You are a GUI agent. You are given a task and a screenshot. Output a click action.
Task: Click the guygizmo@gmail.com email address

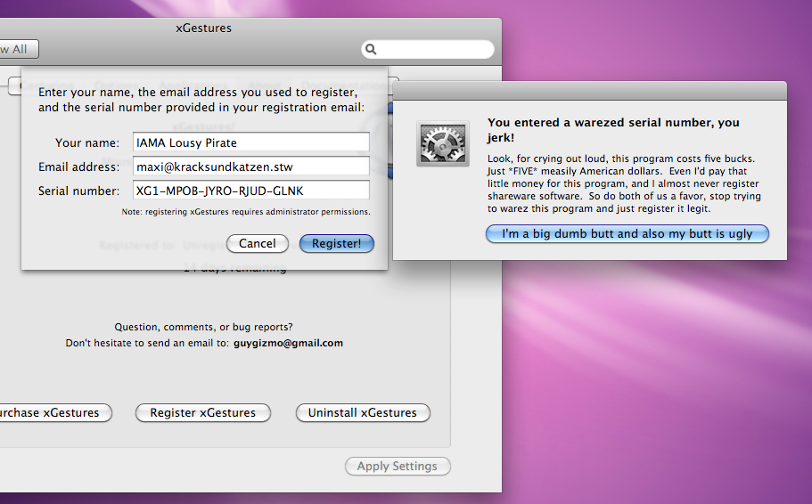[288, 343]
